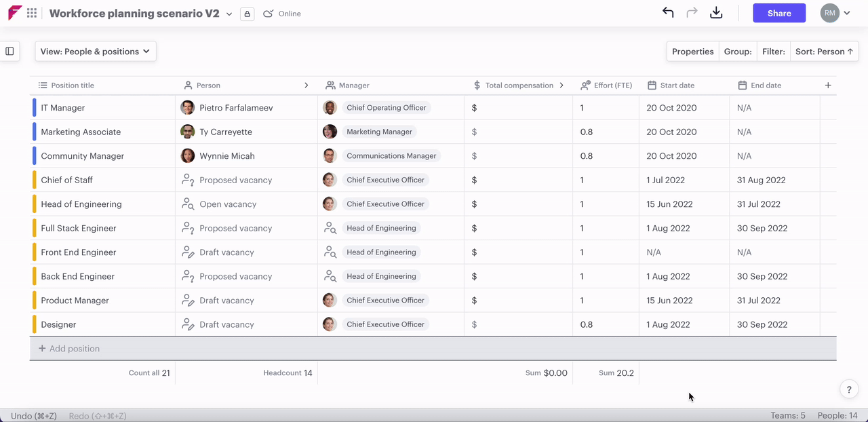This screenshot has height=422, width=868.
Task: Click the undo arrow icon in header
Action: click(x=668, y=13)
